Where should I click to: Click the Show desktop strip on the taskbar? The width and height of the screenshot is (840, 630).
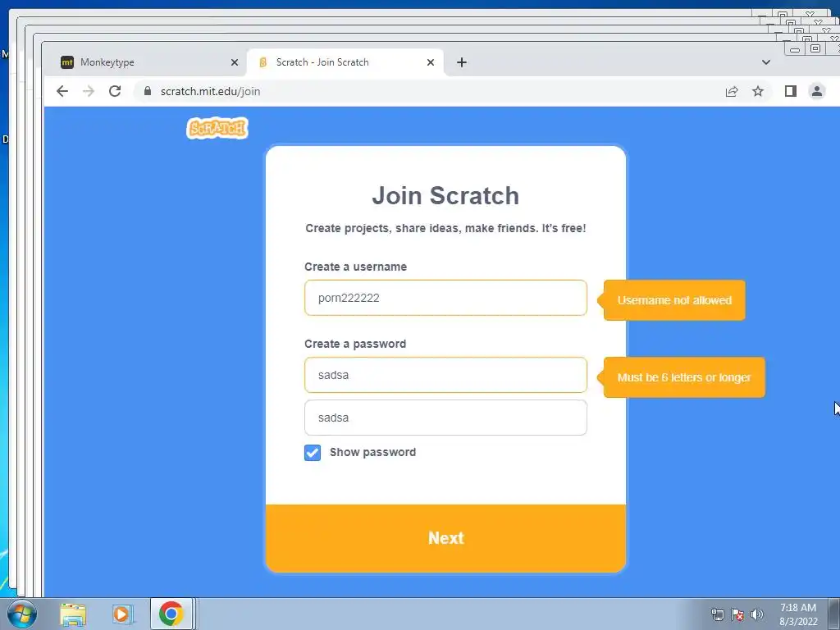click(x=834, y=614)
